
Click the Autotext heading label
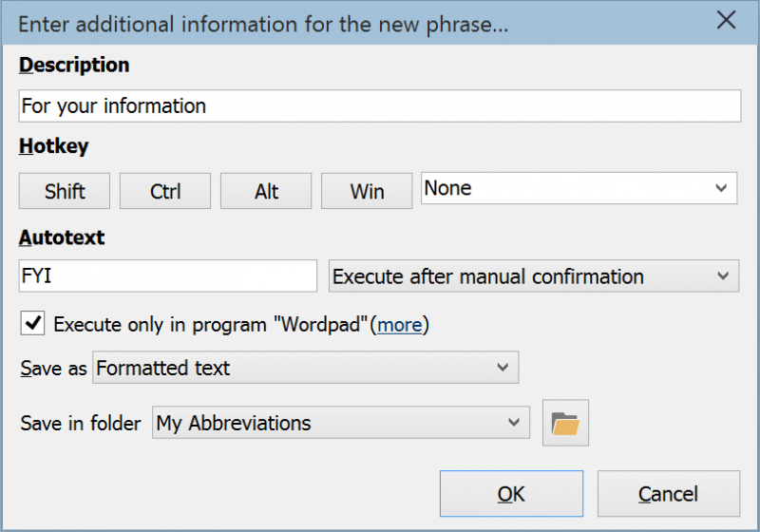click(62, 237)
